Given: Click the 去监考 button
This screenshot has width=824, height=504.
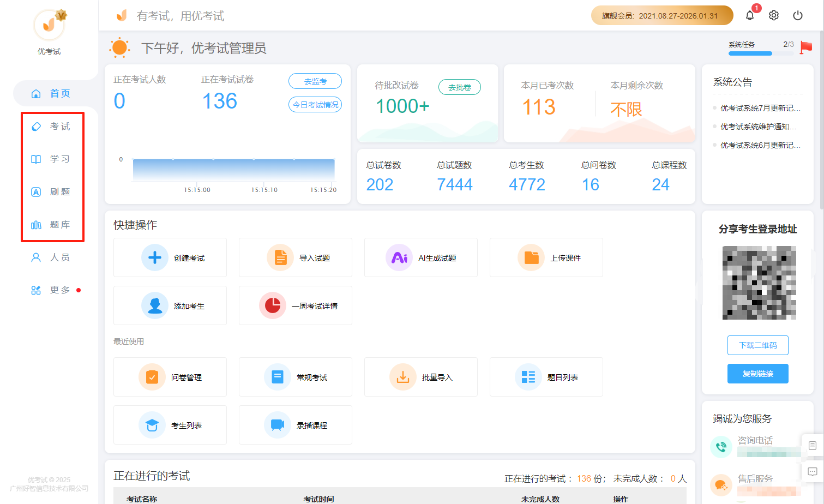Looking at the screenshot, I should coord(315,81).
